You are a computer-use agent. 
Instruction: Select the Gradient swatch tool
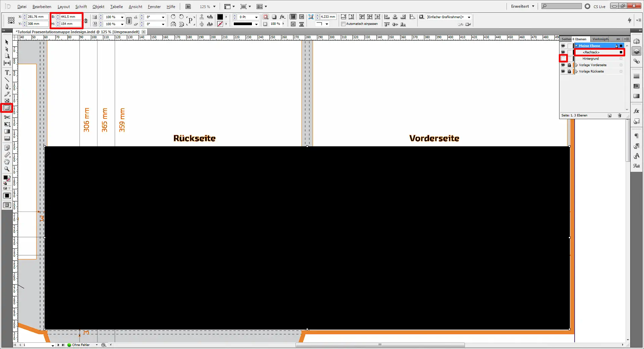[x=7, y=131]
